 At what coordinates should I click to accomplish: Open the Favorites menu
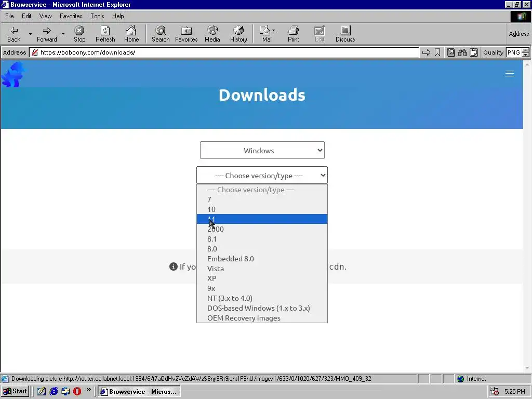click(71, 16)
